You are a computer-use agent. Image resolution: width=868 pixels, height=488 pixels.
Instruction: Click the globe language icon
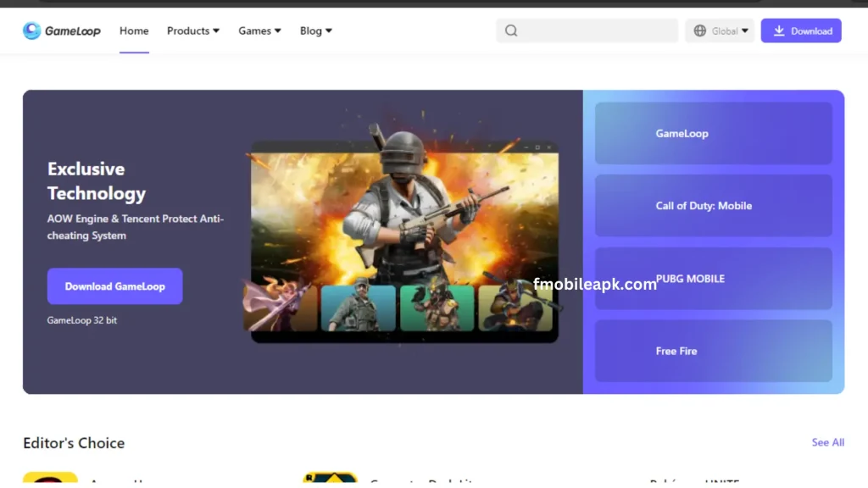699,31
